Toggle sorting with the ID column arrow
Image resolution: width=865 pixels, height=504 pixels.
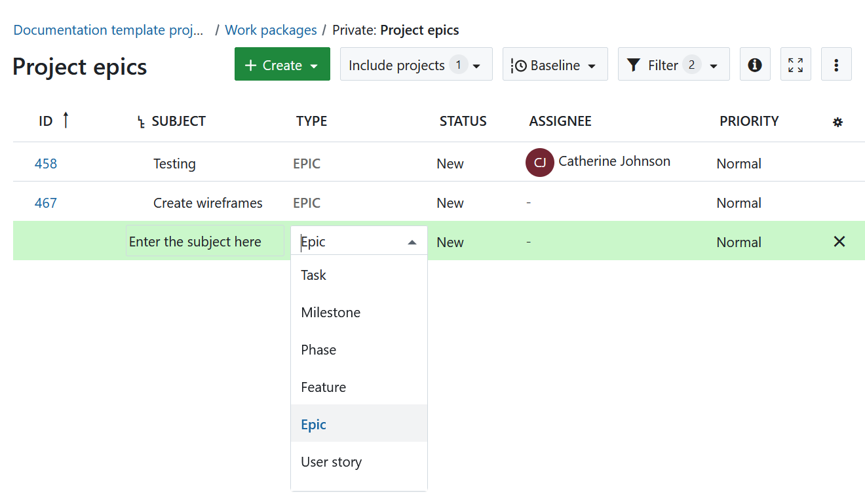pos(65,119)
